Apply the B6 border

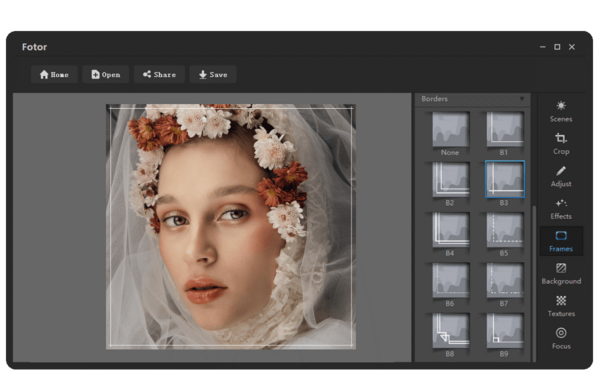pos(450,280)
